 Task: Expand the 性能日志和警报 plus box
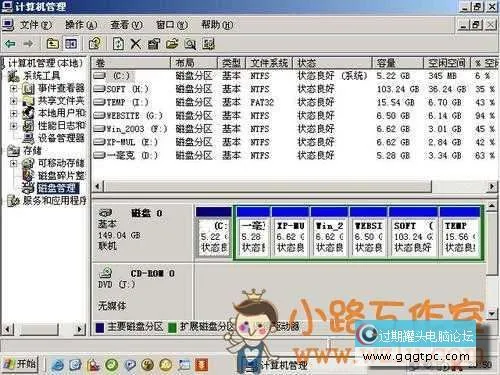click(13, 126)
